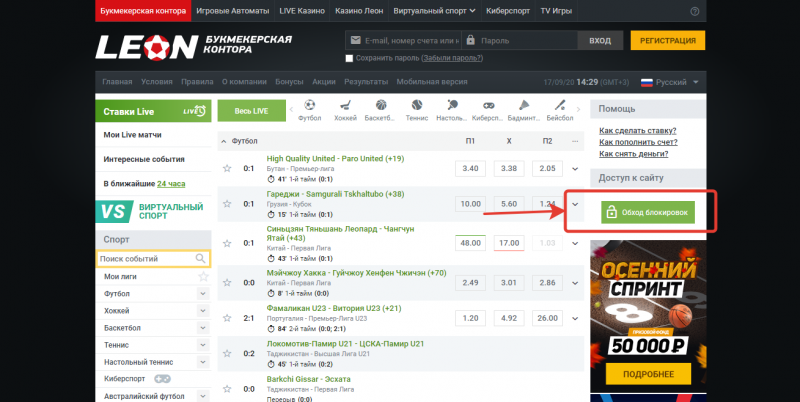Screen dimensions: 800x402
Task: Click the Russian flag language icon
Action: (646, 82)
